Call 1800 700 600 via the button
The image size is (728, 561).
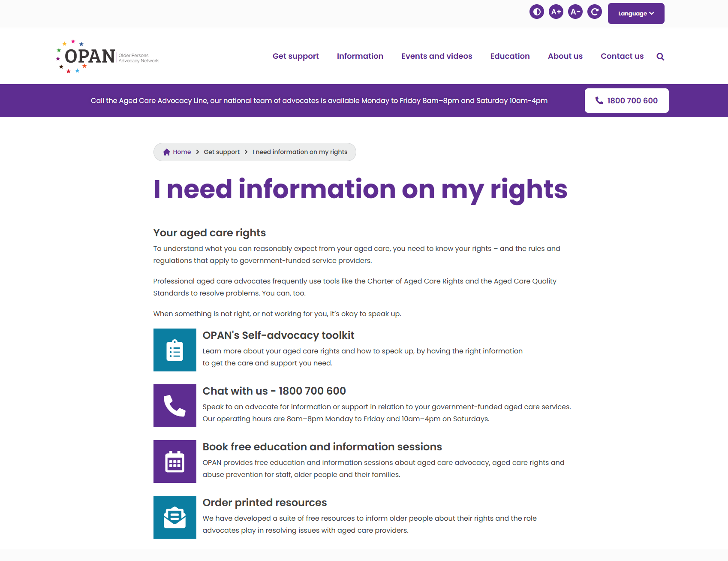(626, 100)
